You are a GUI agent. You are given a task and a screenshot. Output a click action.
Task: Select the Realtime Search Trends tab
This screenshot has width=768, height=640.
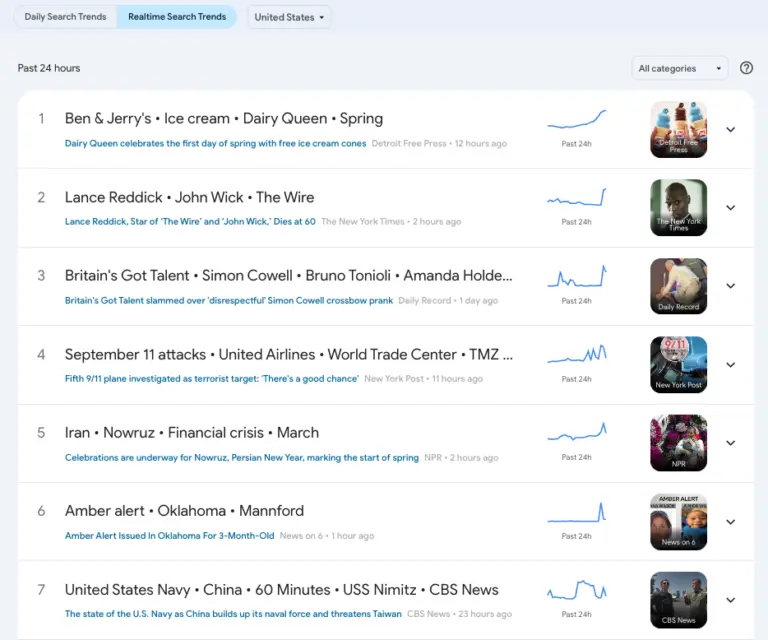coord(177,17)
